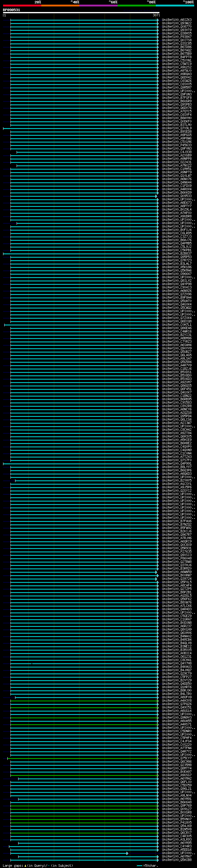Select the UniRef100_Q6DV42 entry
Viewport: 197px width, 868px height.
176,78
